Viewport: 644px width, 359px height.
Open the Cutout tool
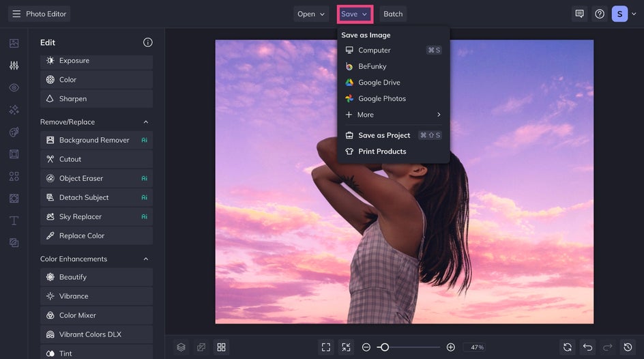[x=96, y=160]
